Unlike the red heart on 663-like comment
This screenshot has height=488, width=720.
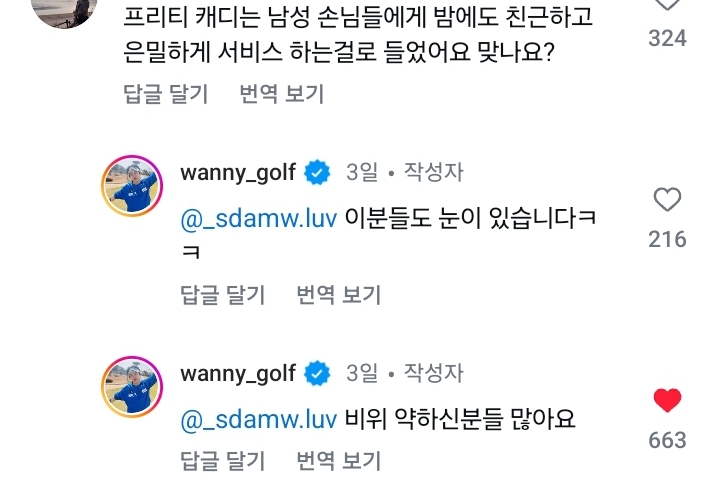(x=667, y=400)
